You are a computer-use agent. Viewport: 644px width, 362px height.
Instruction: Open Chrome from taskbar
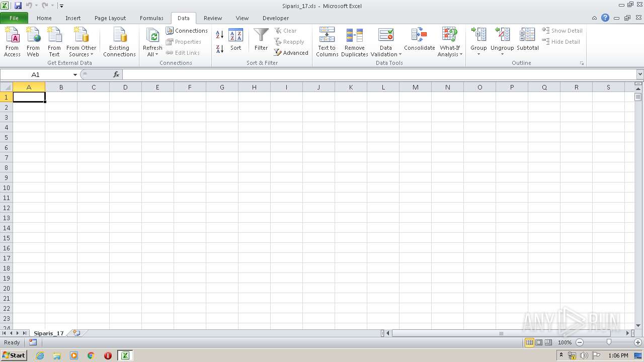point(91,355)
